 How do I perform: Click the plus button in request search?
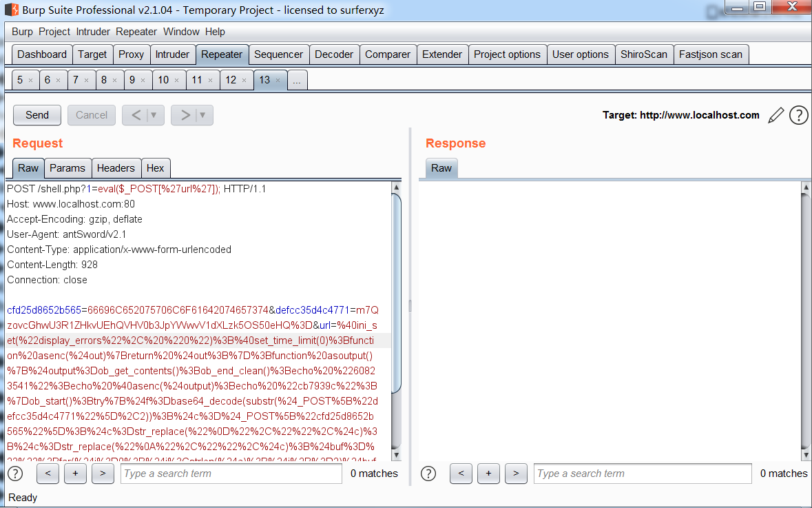click(76, 474)
